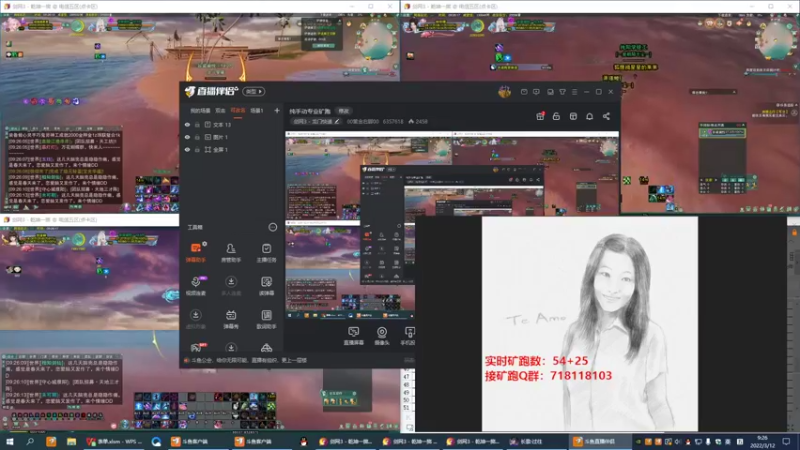Viewport: 800px width, 450px height.
Task: Open the 房管助手 room manager tool
Action: [231, 252]
